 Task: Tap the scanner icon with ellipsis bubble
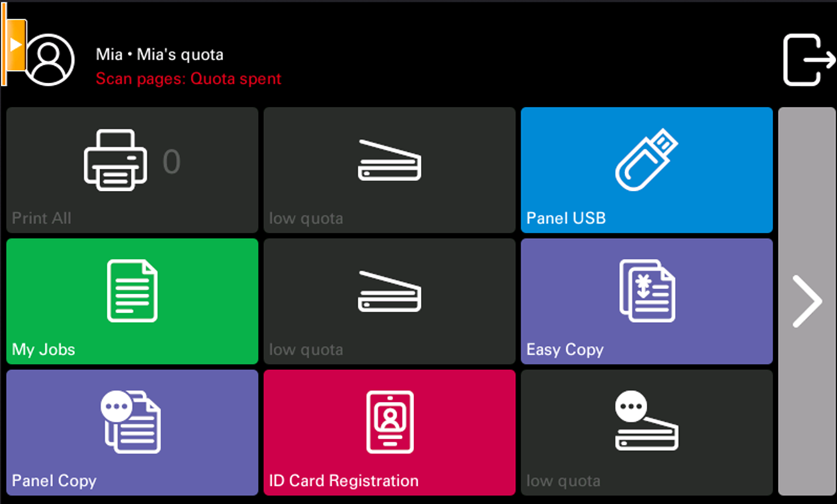point(646,422)
